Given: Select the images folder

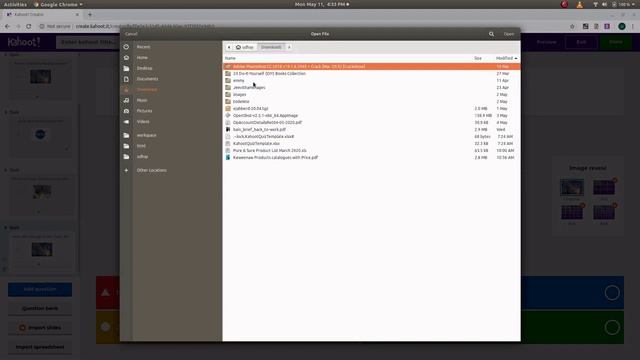Looking at the screenshot, I should point(371,94).
